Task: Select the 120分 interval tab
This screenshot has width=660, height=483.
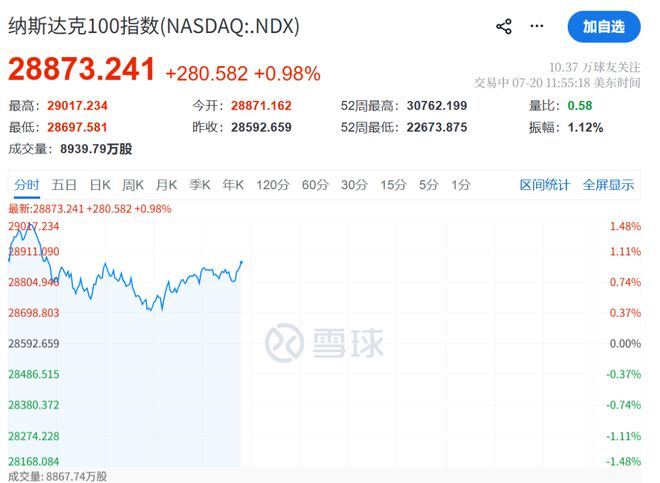Action: (273, 185)
